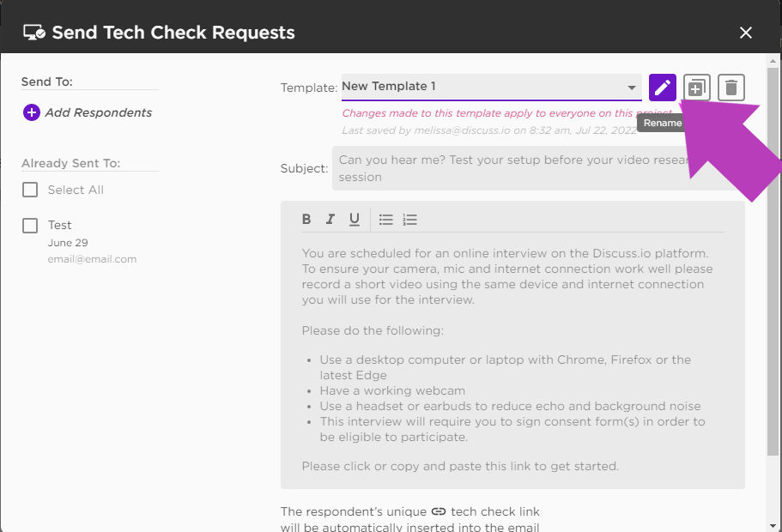Insert a numbered list

(x=410, y=220)
